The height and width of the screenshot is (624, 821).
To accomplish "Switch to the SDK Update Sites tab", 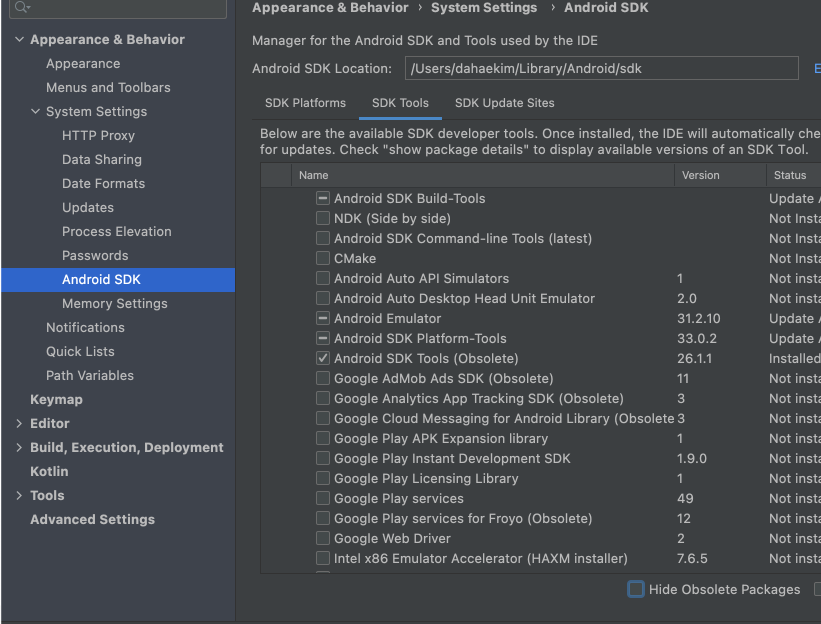I will pos(504,103).
